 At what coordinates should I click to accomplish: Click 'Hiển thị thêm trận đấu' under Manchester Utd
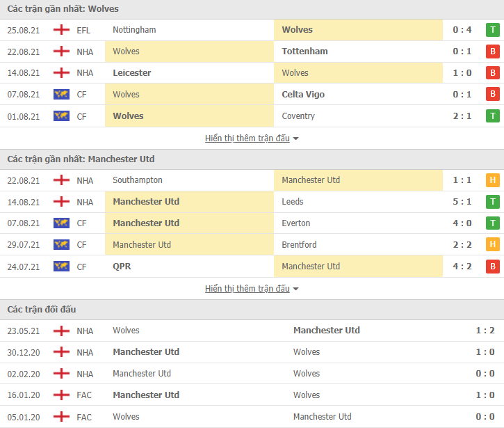tap(247, 288)
